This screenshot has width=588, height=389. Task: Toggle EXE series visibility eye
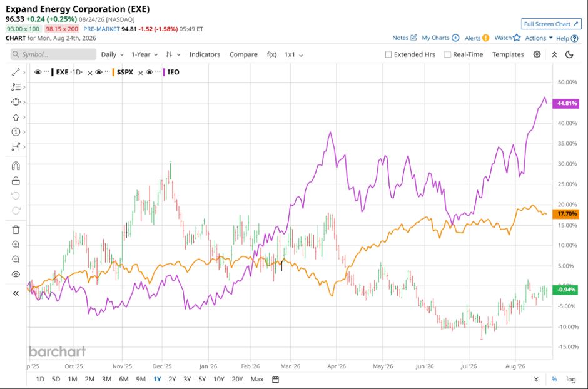pyautogui.click(x=38, y=72)
